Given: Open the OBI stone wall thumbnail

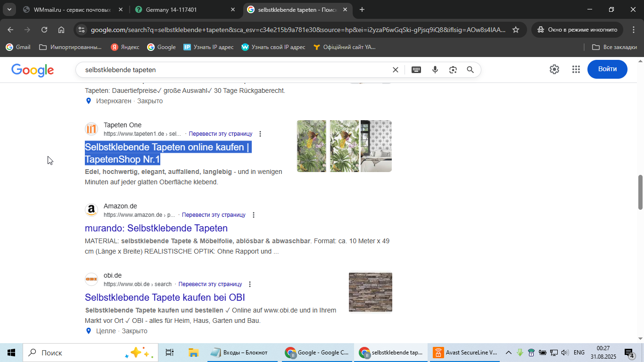Looking at the screenshot, I should tap(371, 292).
